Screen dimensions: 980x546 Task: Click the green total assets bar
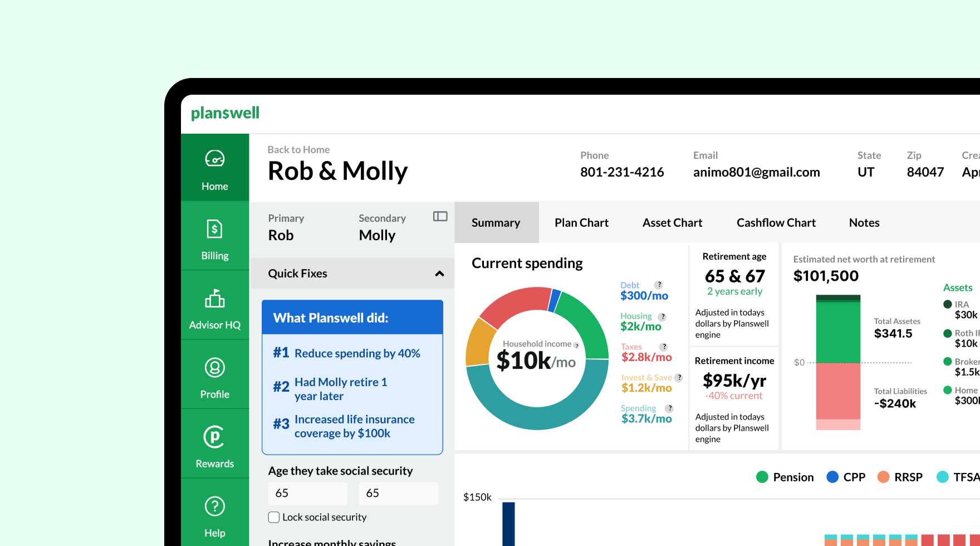point(838,331)
